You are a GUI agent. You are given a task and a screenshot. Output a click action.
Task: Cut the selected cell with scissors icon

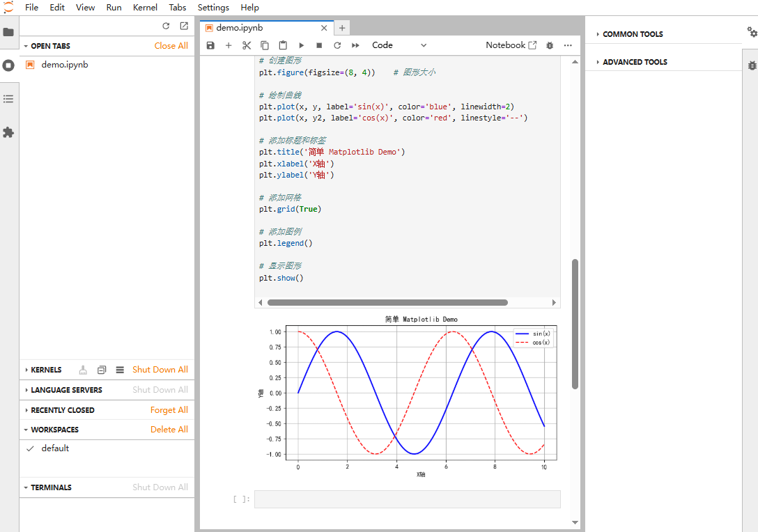click(x=247, y=45)
